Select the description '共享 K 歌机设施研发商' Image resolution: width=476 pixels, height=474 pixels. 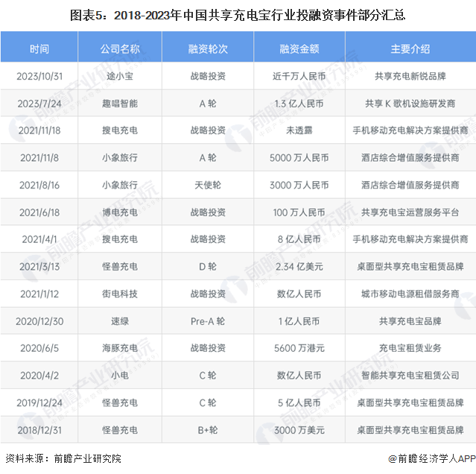[410, 104]
